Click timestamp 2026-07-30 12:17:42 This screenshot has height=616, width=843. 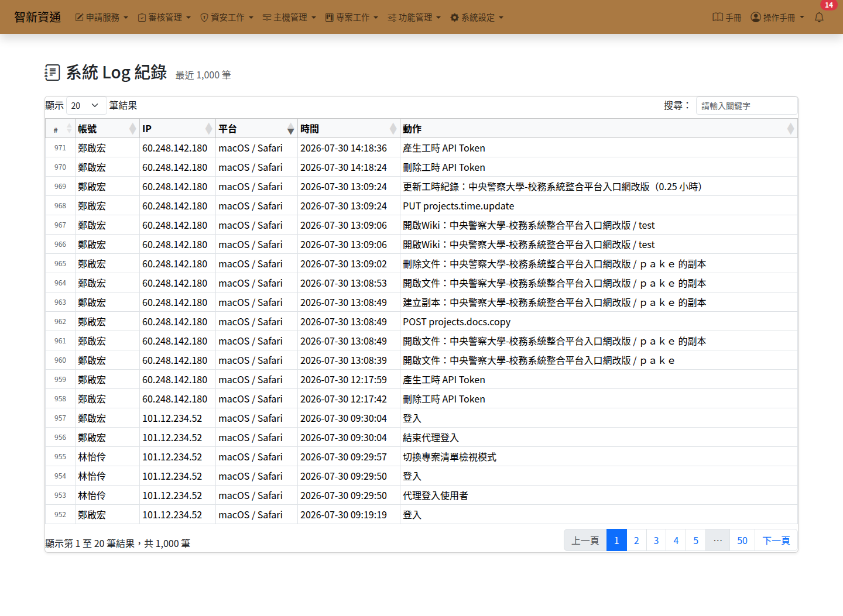point(344,399)
